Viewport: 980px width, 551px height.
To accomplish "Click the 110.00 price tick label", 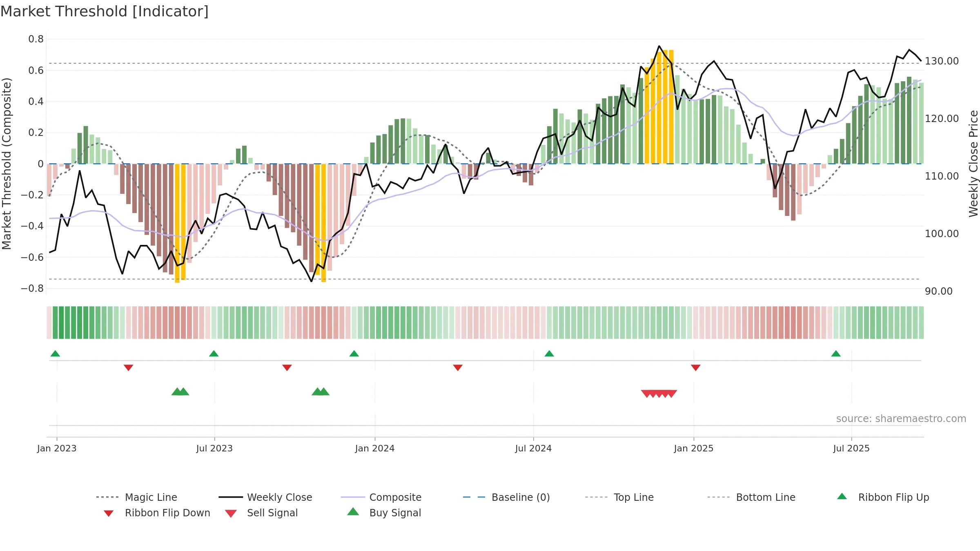I will pyautogui.click(x=942, y=176).
